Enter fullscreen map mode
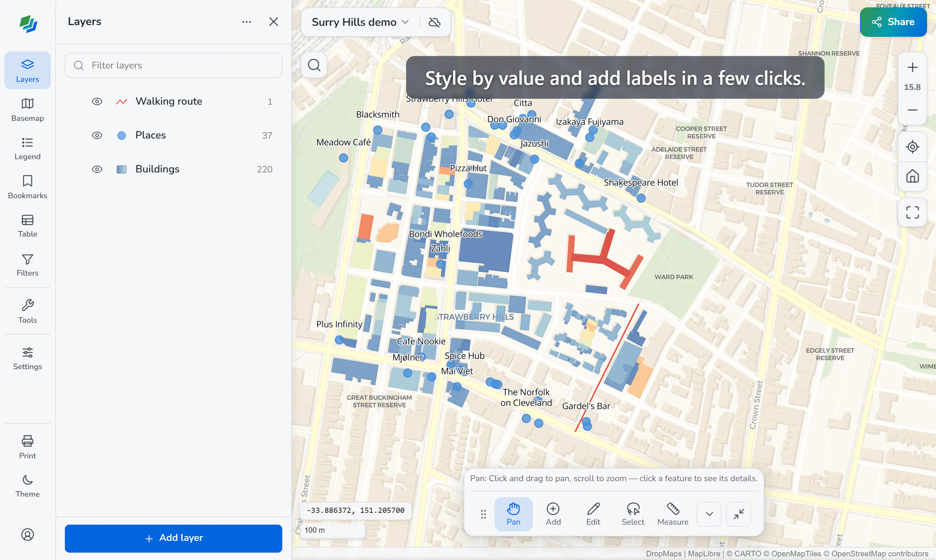Viewport: 936px width, 560px height. coord(912,212)
